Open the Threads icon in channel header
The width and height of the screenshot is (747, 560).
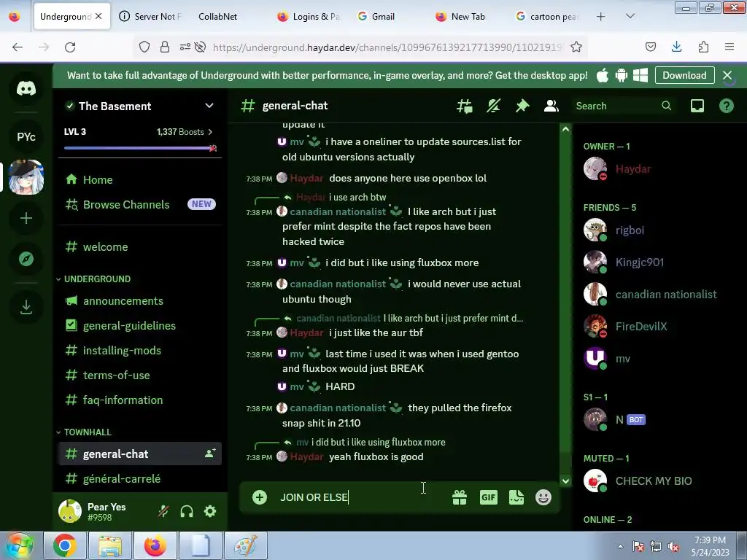(465, 106)
